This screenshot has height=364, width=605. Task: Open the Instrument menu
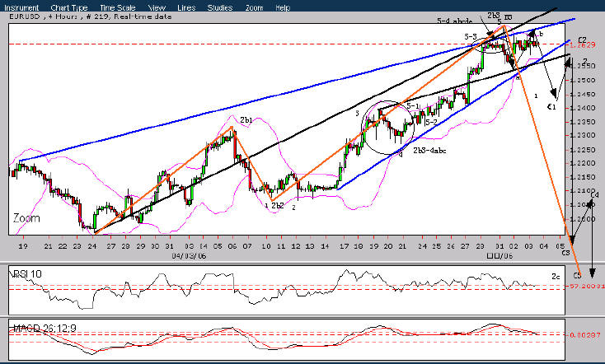point(21,7)
